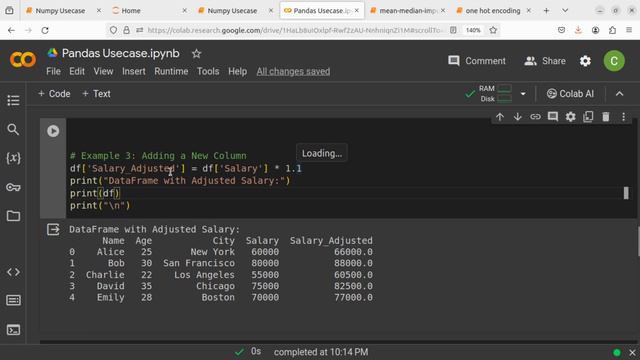Open the table of contents sidebar icon
The height and width of the screenshot is (360, 640).
13,100
